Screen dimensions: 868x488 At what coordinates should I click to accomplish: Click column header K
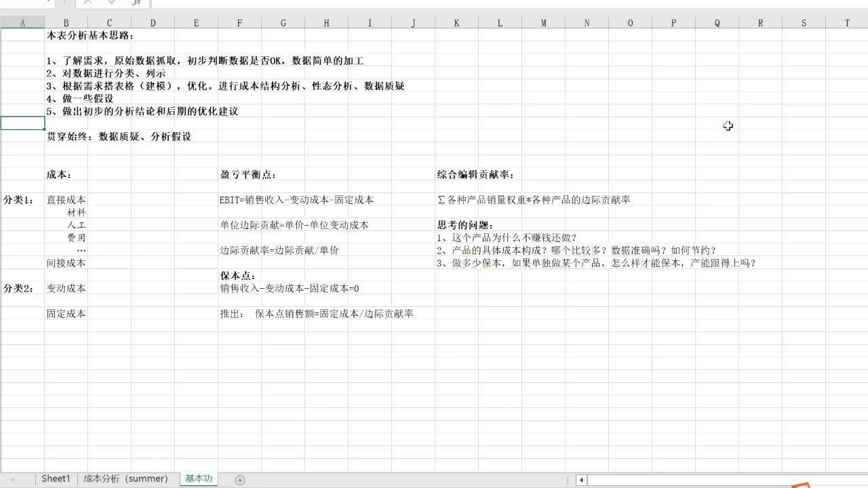[456, 22]
